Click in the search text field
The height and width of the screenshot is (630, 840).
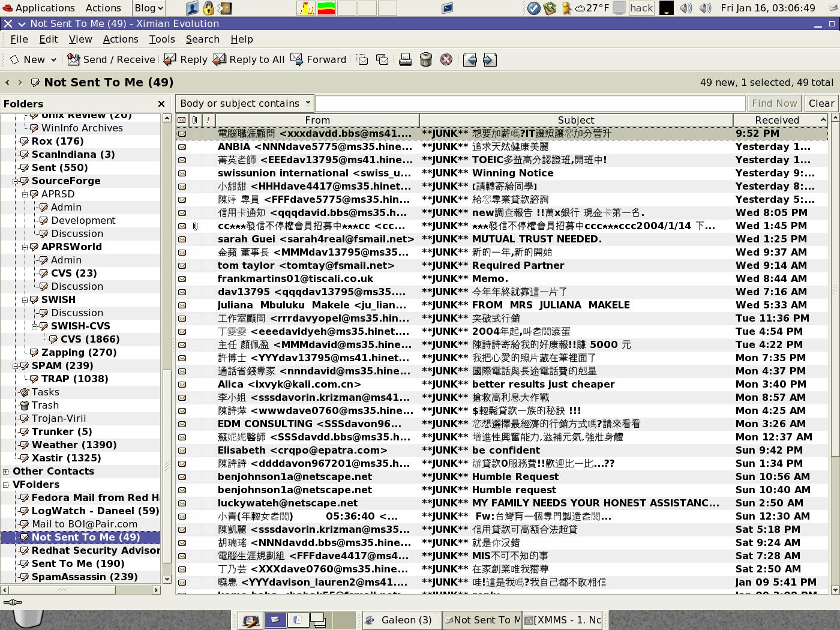click(x=530, y=103)
